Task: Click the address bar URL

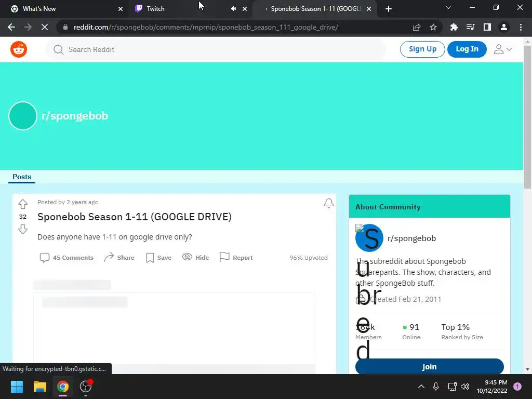Action: pos(206,27)
